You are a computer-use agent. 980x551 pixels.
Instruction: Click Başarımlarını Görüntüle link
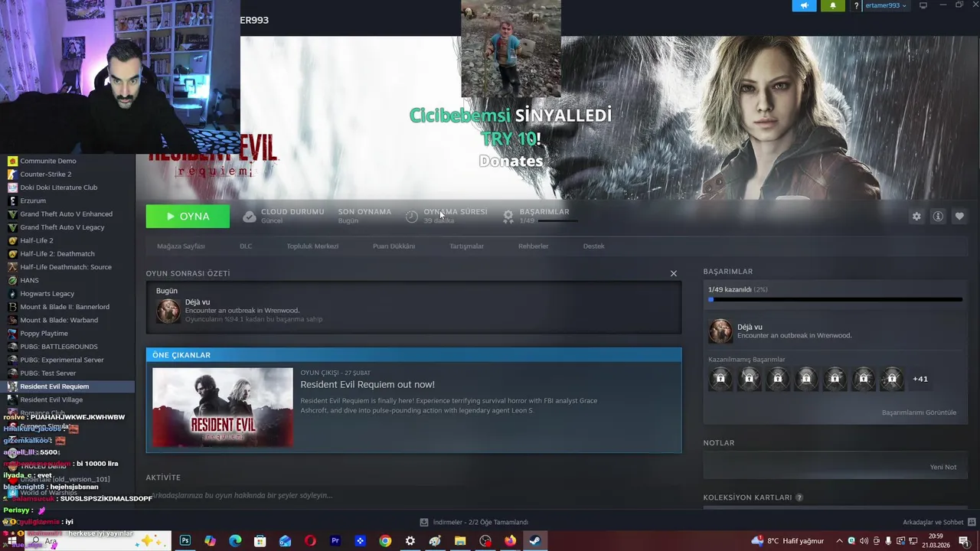pyautogui.click(x=919, y=412)
